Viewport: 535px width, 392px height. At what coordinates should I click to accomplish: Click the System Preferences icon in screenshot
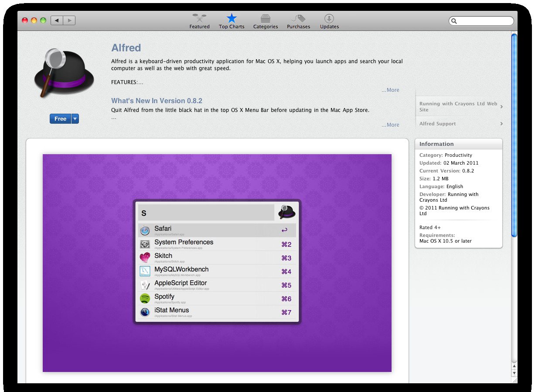point(145,244)
